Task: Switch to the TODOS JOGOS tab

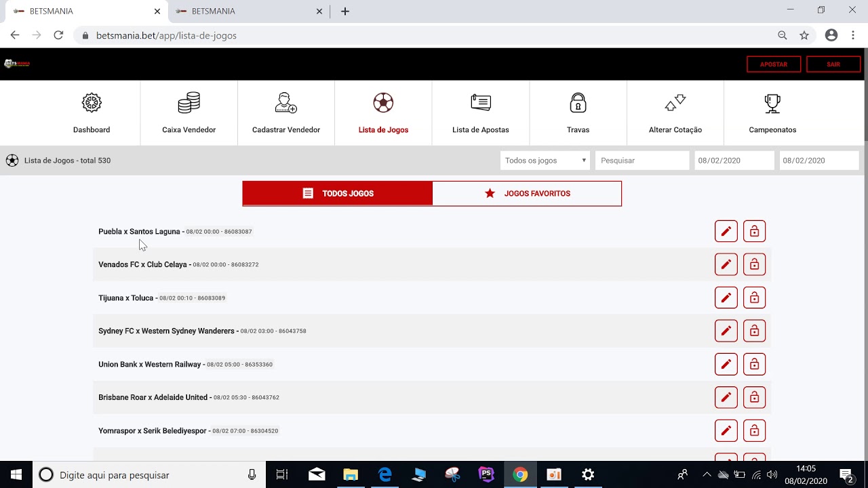Action: pos(337,193)
